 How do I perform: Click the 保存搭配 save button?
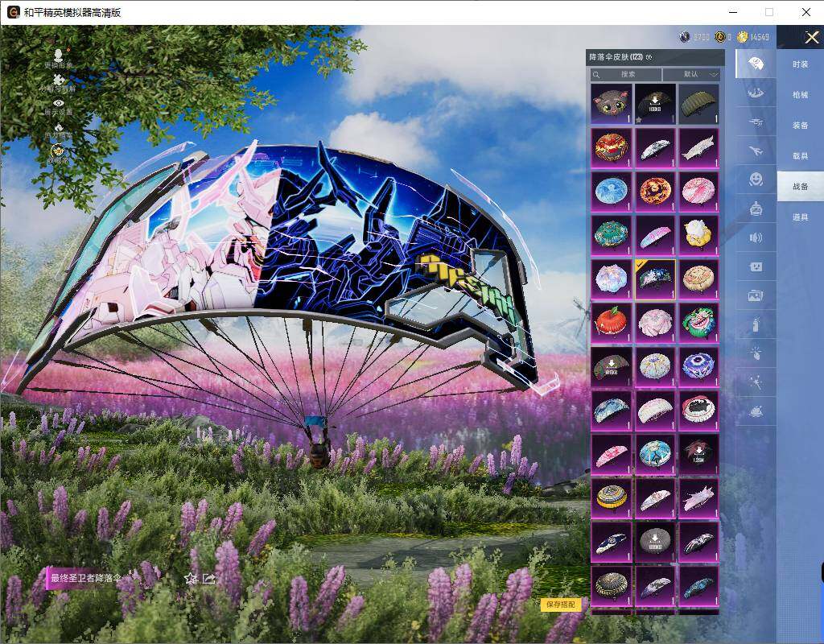[561, 605]
